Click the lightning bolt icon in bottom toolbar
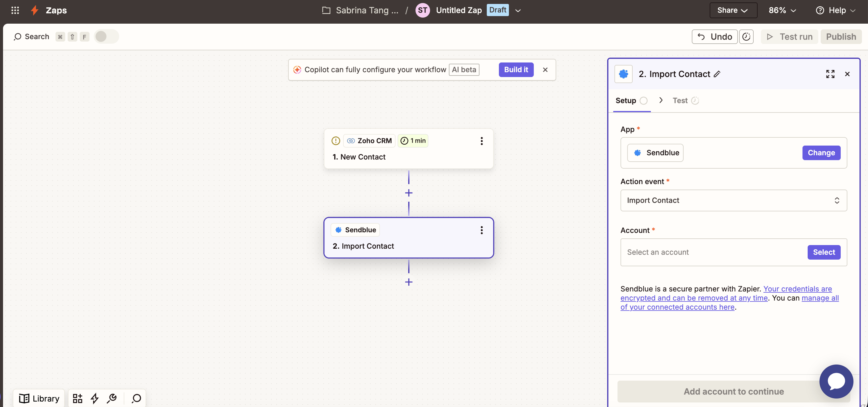Screen dimensions: 868x407 pos(95,399)
